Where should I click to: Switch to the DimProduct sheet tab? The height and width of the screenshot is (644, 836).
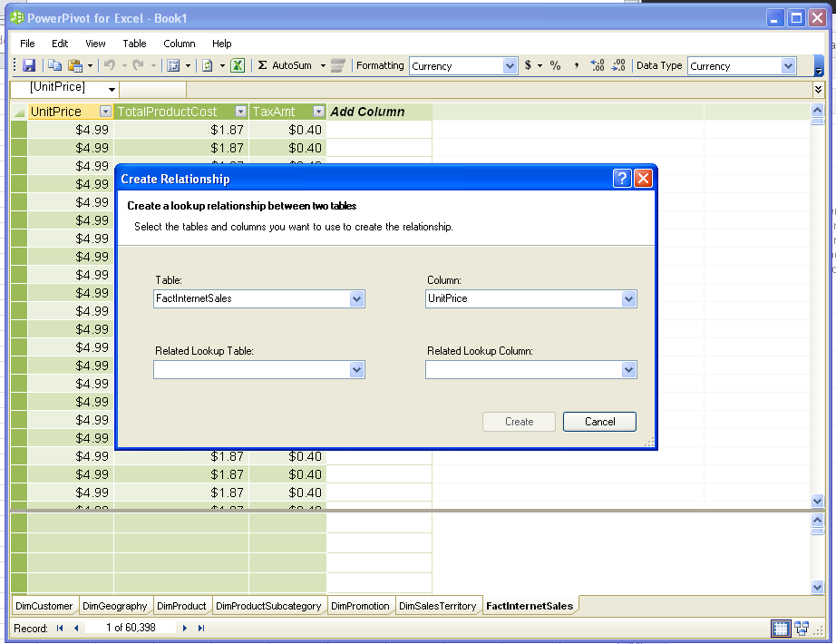pyautogui.click(x=181, y=606)
